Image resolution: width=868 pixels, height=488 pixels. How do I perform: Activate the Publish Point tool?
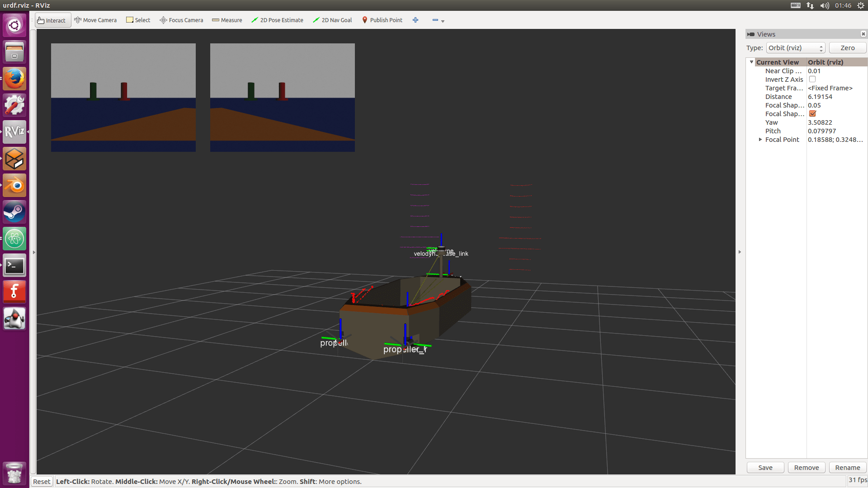tap(382, 20)
